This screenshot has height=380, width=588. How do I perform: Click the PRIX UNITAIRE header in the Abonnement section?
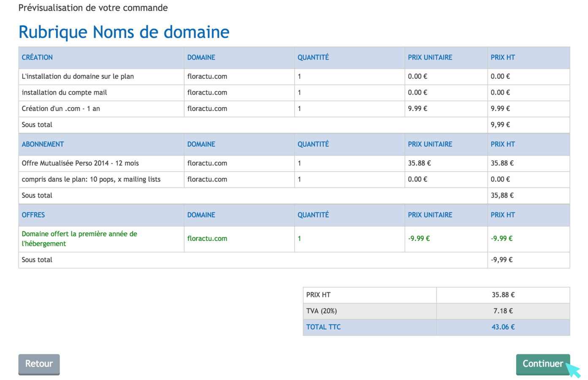pyautogui.click(x=430, y=144)
